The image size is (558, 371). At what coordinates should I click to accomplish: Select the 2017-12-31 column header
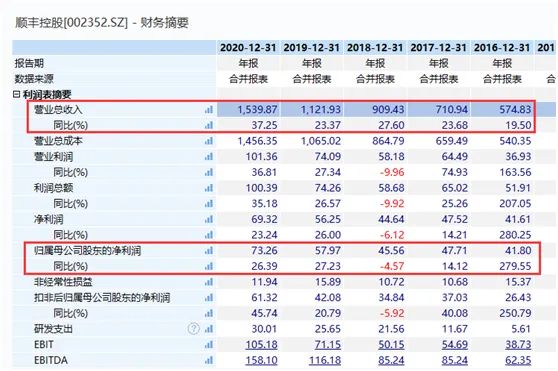point(438,48)
